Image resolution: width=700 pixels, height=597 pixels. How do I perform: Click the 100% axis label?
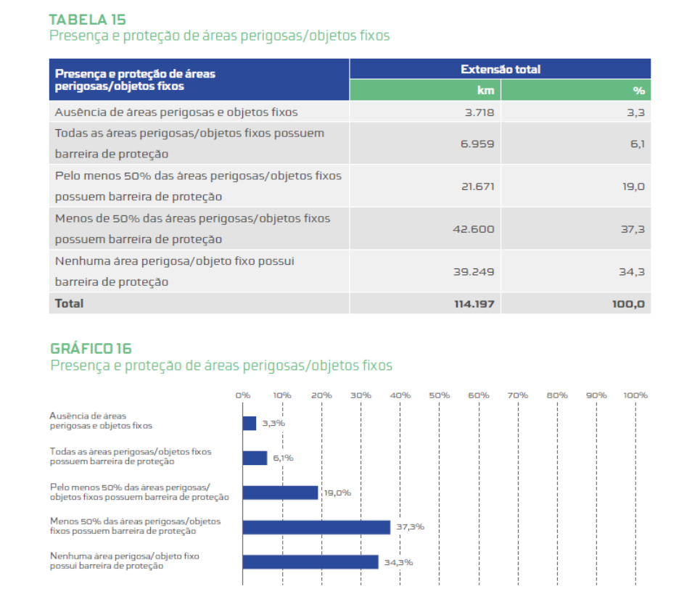635,395
